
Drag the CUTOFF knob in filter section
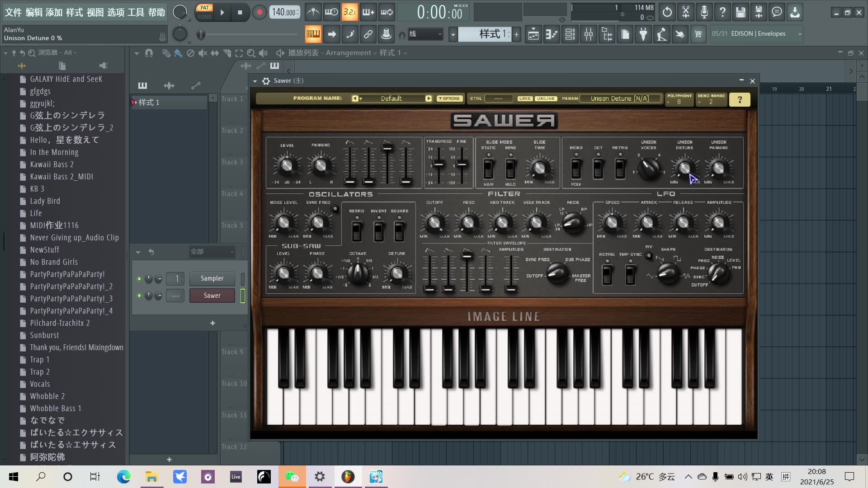coord(434,222)
